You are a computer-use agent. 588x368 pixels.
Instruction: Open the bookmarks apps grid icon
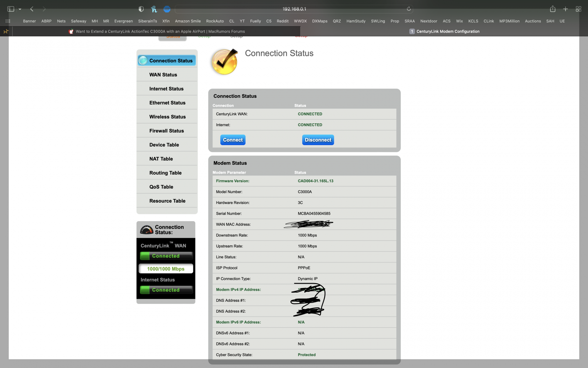tap(8, 21)
